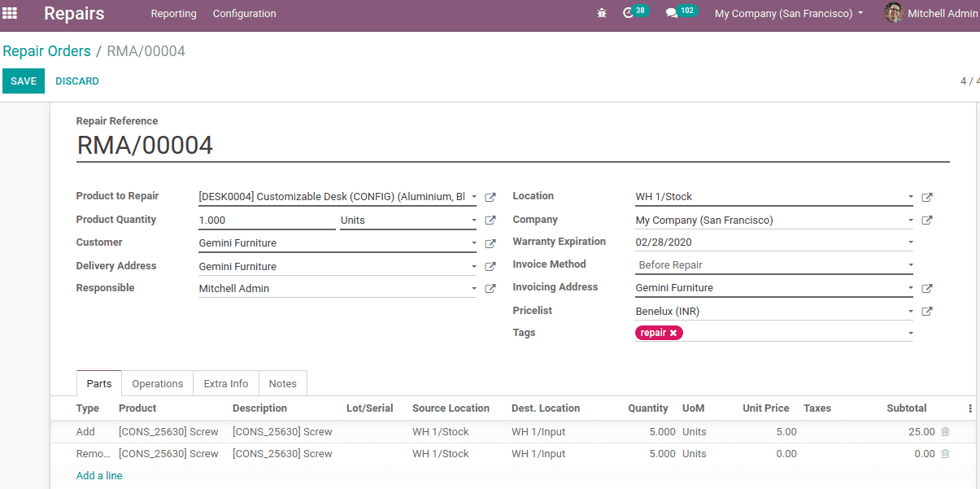
Task: Click Subtotal 25.00 cell
Action: [x=922, y=432]
